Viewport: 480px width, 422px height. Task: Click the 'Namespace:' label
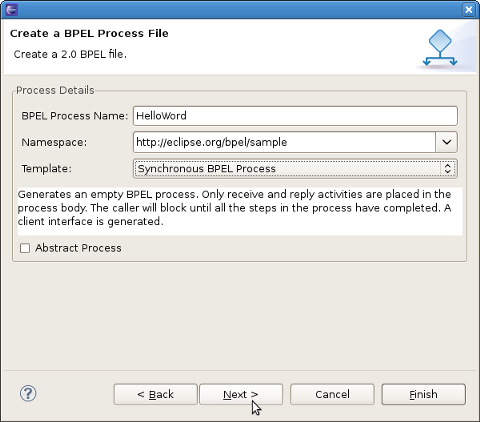pyautogui.click(x=54, y=142)
